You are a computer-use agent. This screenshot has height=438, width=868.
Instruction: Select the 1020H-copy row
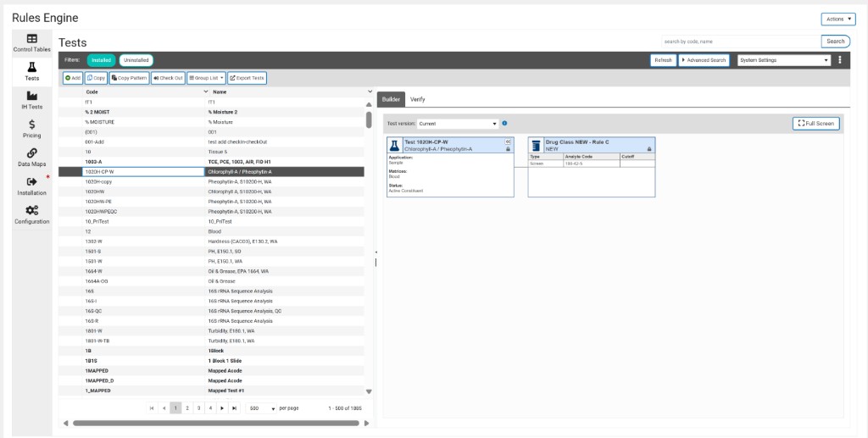[211, 181]
